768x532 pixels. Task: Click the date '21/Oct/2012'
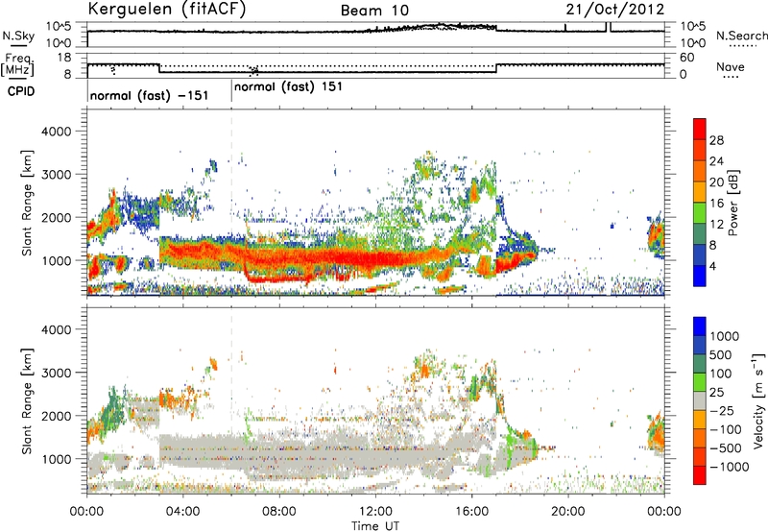click(x=615, y=10)
